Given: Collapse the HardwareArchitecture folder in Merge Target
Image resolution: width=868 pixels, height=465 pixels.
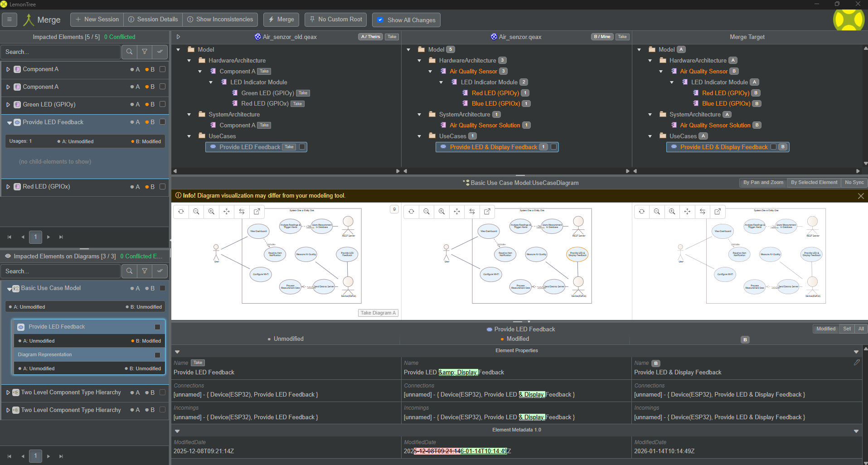Looking at the screenshot, I should 650,60.
